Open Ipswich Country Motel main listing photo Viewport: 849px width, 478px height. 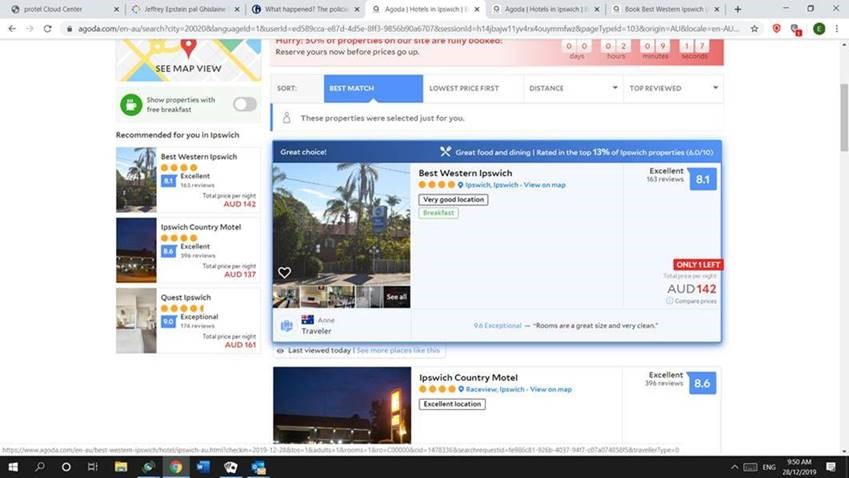[x=342, y=405]
